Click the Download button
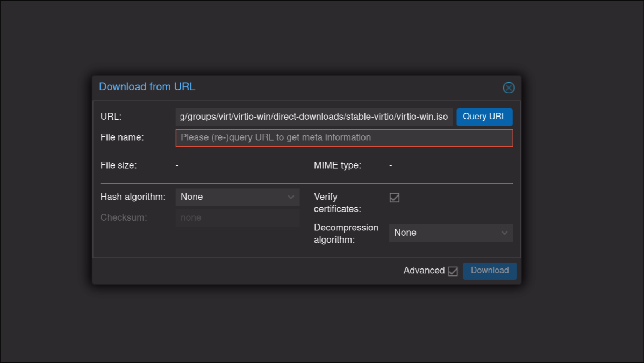 [x=489, y=271]
